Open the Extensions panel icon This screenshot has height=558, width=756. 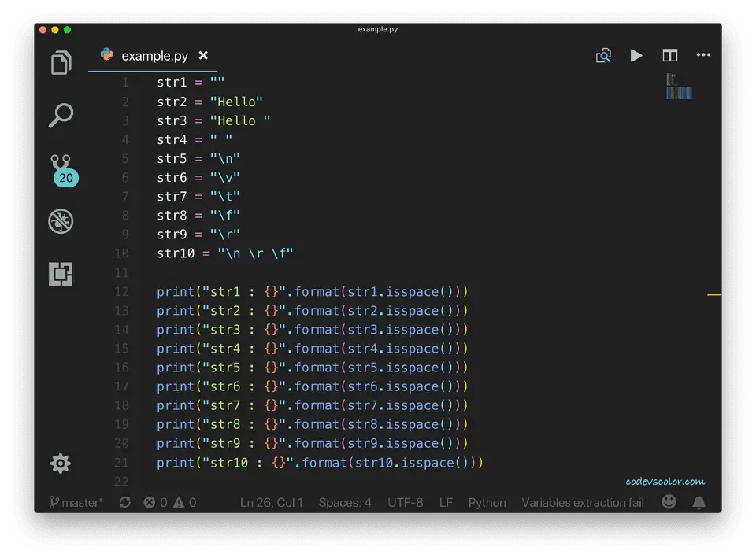(61, 274)
